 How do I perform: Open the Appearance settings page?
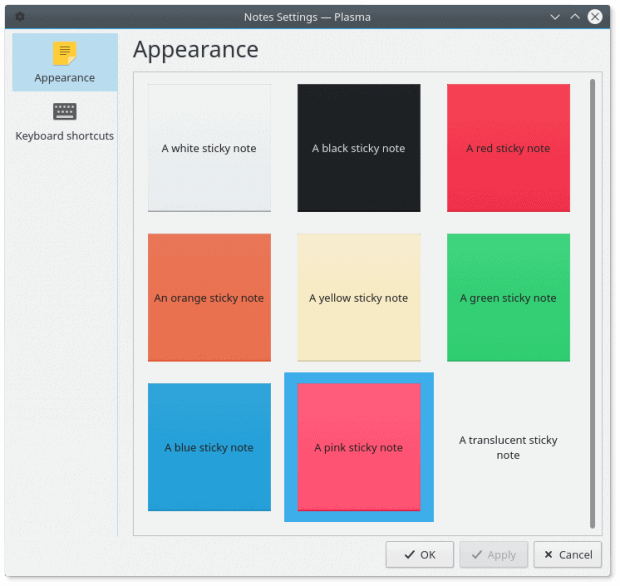tap(65, 62)
